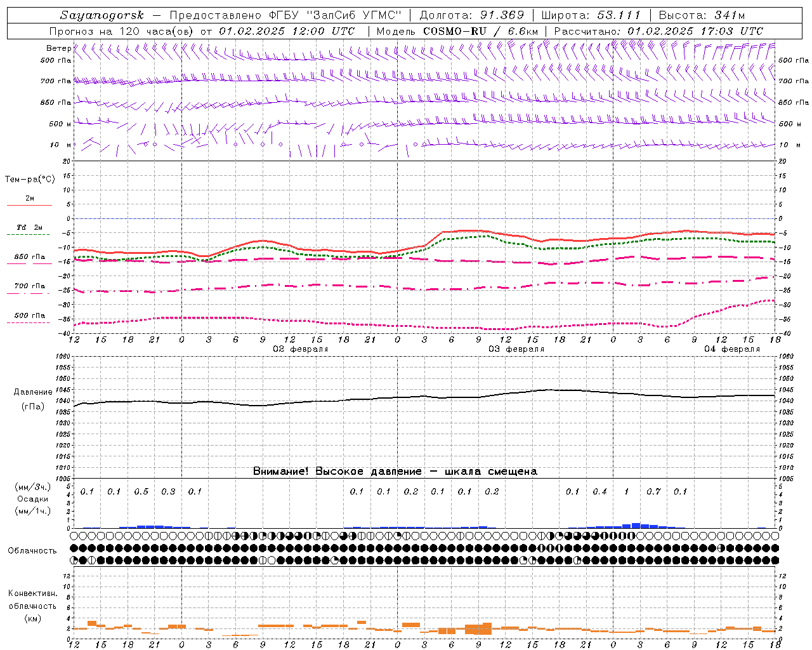Click the '(гПа)' pressure unit label
Screen dimensions: 812x650
point(32,406)
